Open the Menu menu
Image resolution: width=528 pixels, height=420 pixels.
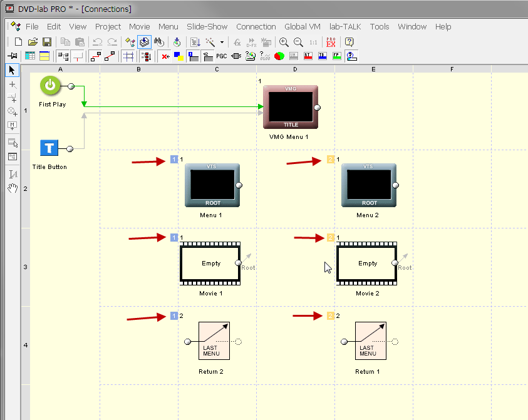click(x=168, y=26)
